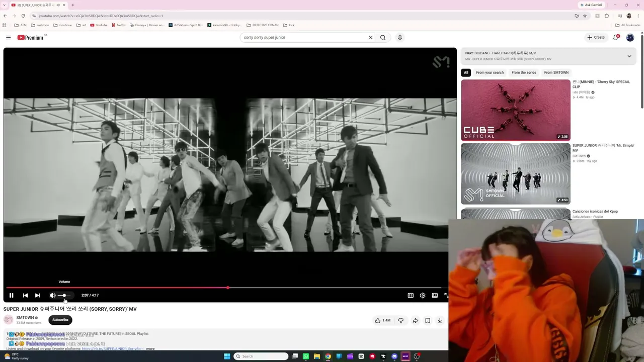Open the Netflix bookmark
This screenshot has width=644, height=362.
(x=119, y=25)
